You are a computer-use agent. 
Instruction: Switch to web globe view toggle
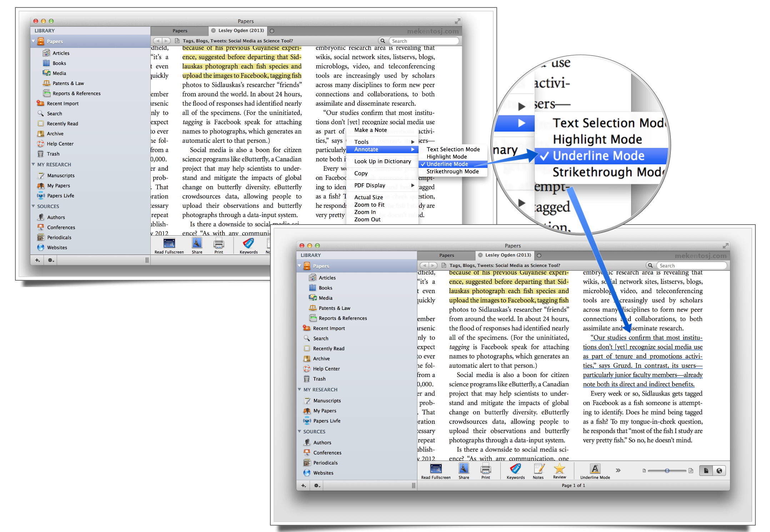[x=719, y=471]
